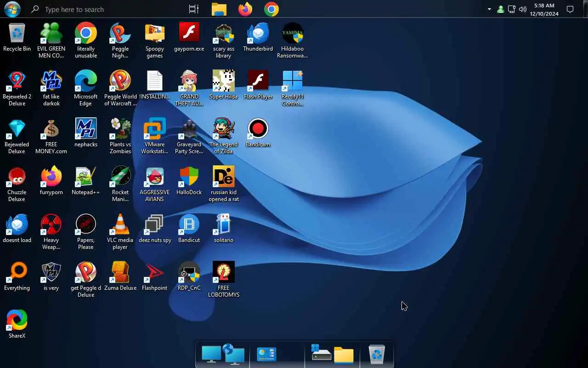Select the 'get Peggle d Deluxe' icon
Screen dimensions: 588x368
(86, 280)
